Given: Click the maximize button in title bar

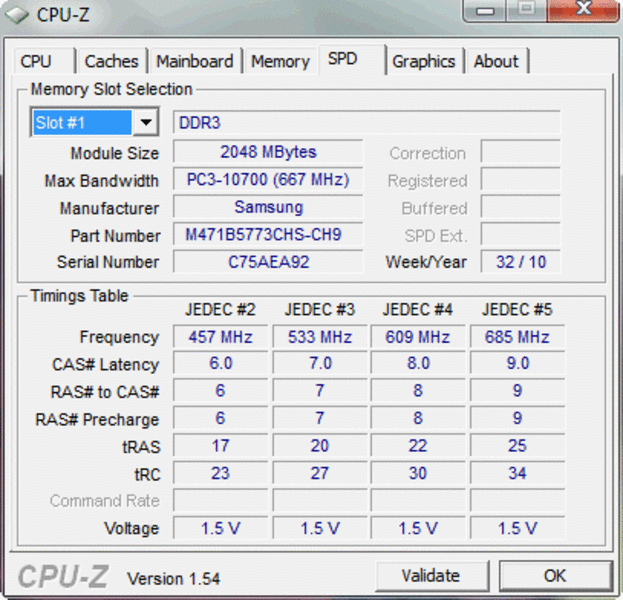Looking at the screenshot, I should [x=526, y=10].
